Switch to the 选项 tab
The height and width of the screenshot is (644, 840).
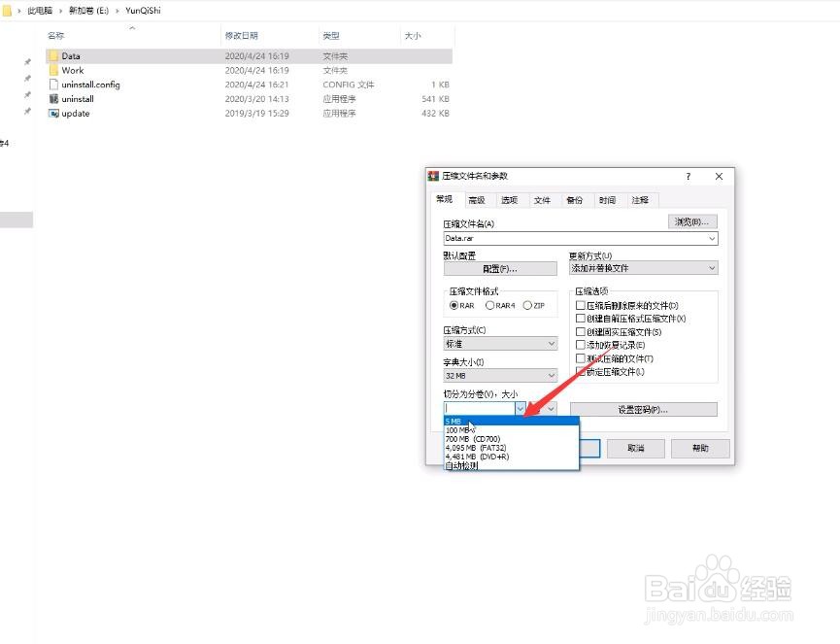pyautogui.click(x=510, y=200)
